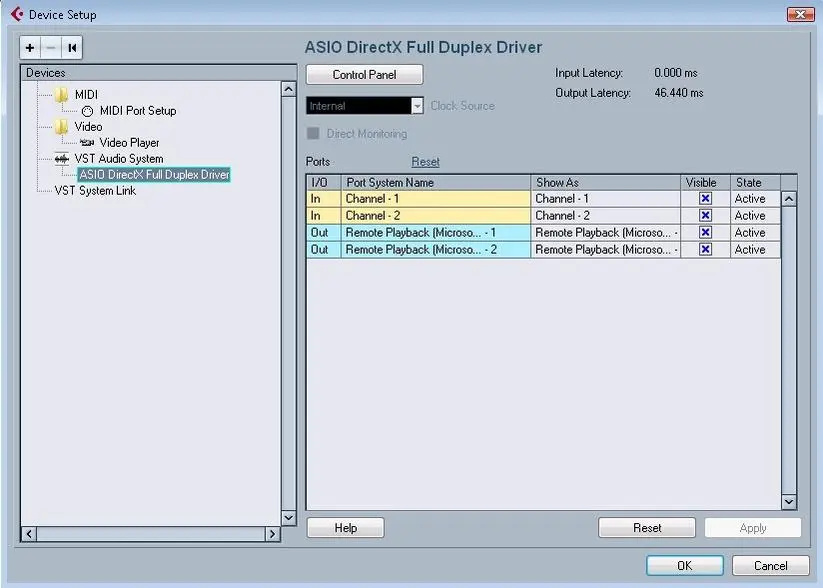
Task: Click the Reset link above the ports table
Action: pyautogui.click(x=425, y=162)
